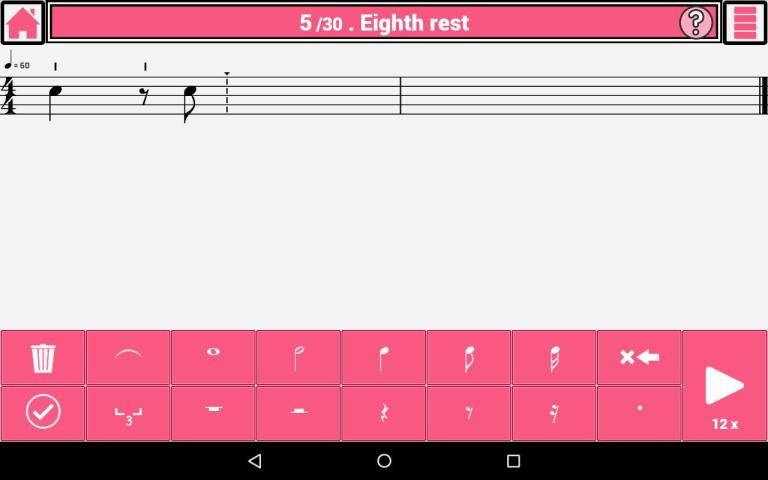Delete all notes with trash icon
Image resolution: width=768 pixels, height=480 pixels.
pos(43,358)
